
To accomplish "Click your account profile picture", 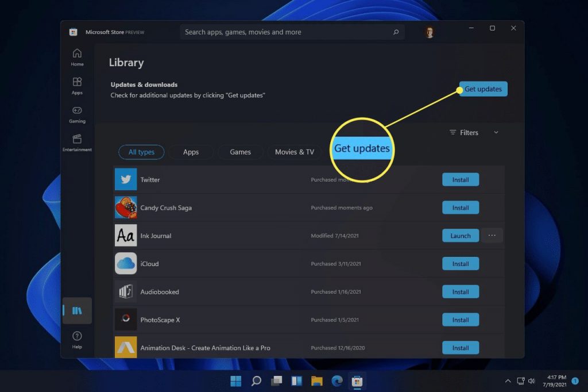I will pyautogui.click(x=429, y=32).
